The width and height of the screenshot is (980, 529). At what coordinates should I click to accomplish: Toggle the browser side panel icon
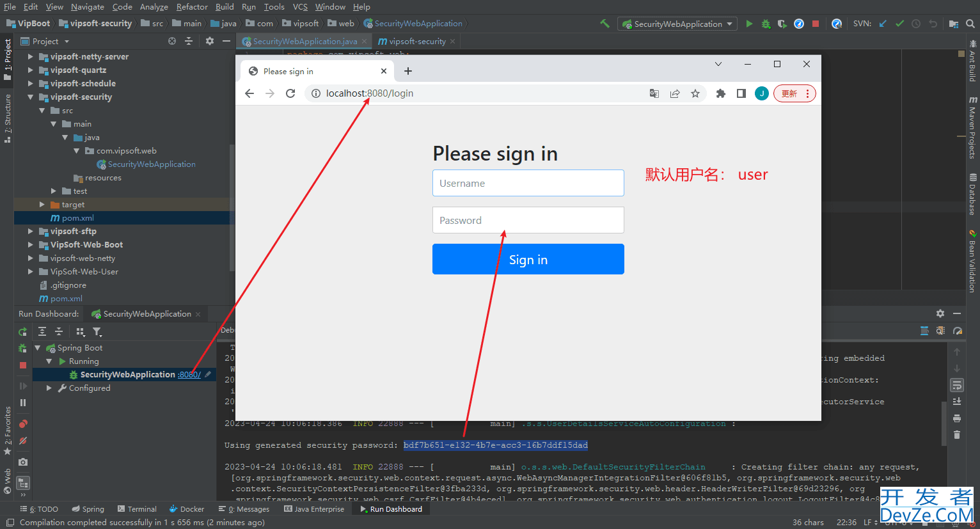[x=741, y=93]
